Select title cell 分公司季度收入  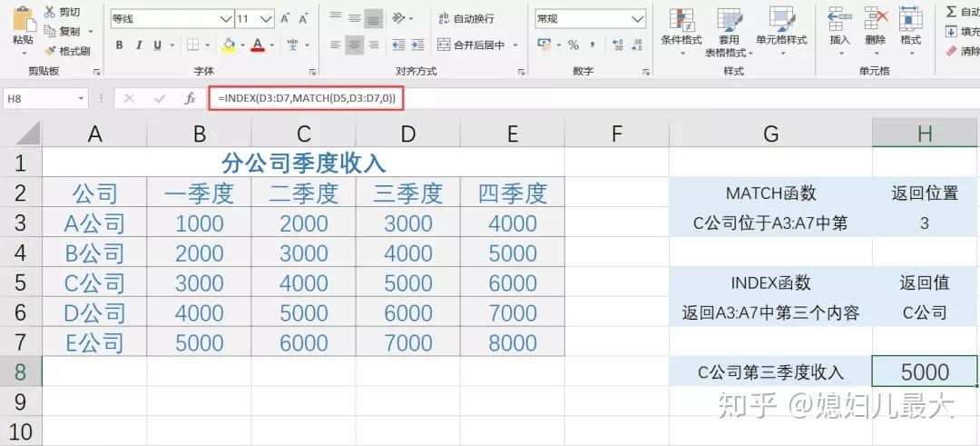coord(304,164)
